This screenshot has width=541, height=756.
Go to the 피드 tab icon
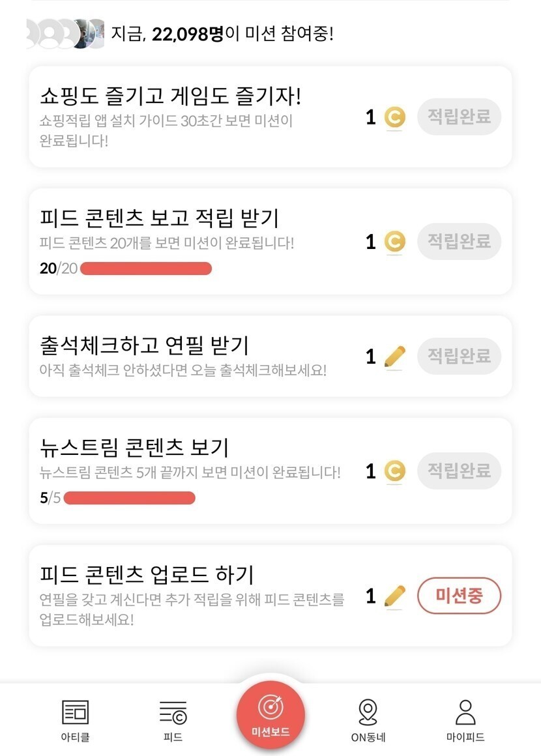coord(173,713)
